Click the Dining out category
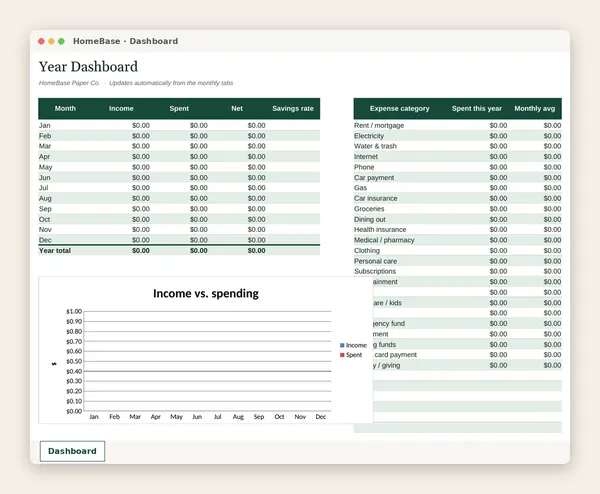600x494 pixels. (x=370, y=219)
